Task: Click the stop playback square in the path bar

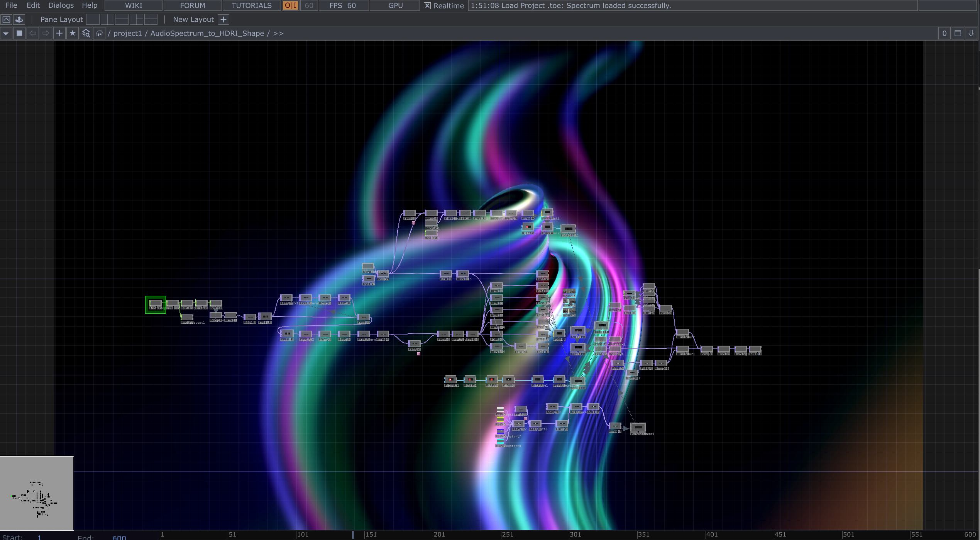Action: (x=19, y=33)
